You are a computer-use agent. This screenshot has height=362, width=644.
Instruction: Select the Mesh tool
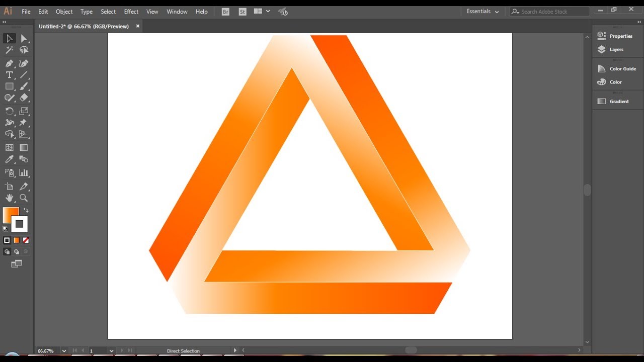9,148
